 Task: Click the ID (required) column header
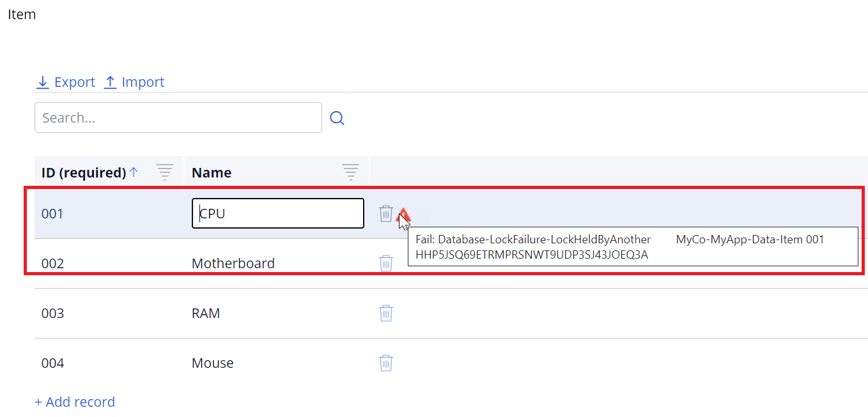pyautogui.click(x=84, y=172)
